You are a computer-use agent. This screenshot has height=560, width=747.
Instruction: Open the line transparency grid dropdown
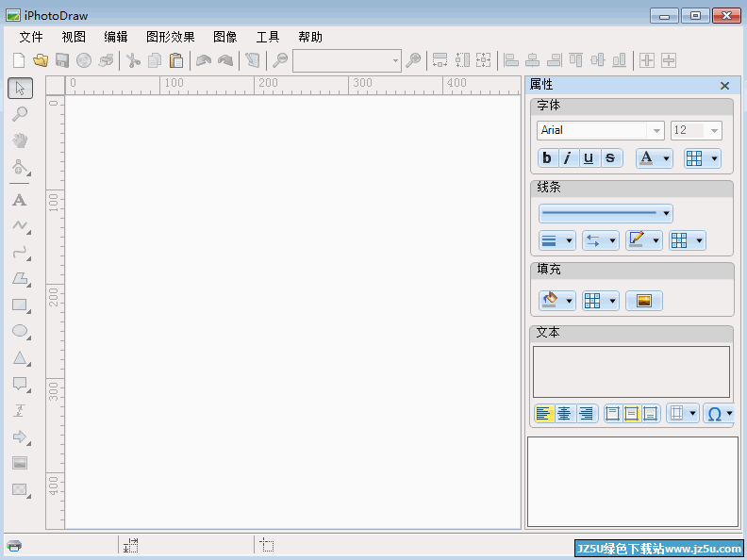pyautogui.click(x=687, y=241)
